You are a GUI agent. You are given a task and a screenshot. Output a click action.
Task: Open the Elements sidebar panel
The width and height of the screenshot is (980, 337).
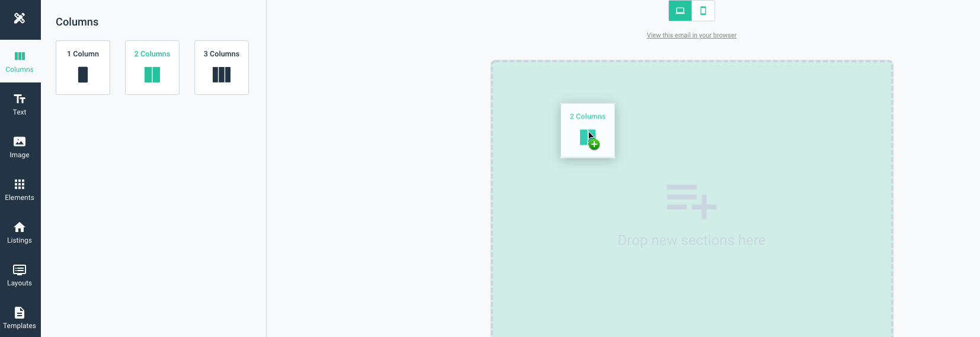pyautogui.click(x=20, y=190)
